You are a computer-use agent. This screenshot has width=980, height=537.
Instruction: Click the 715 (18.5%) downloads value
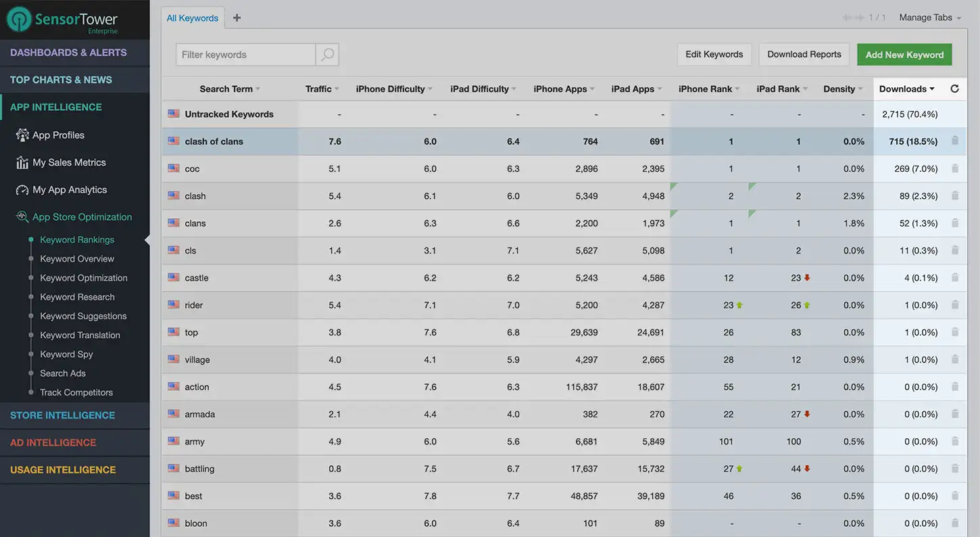pos(913,141)
